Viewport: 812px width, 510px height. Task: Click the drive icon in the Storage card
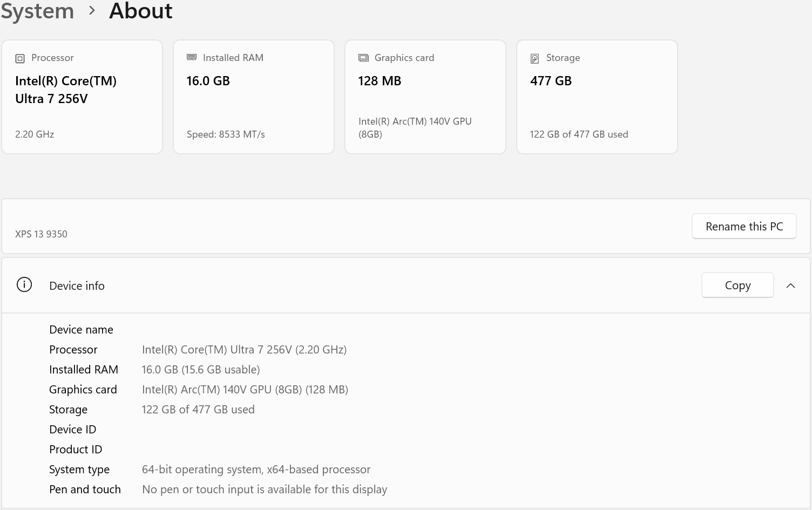point(535,58)
